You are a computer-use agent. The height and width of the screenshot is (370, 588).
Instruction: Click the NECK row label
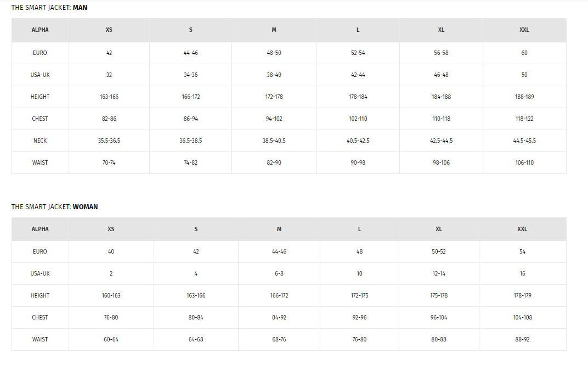tap(40, 141)
